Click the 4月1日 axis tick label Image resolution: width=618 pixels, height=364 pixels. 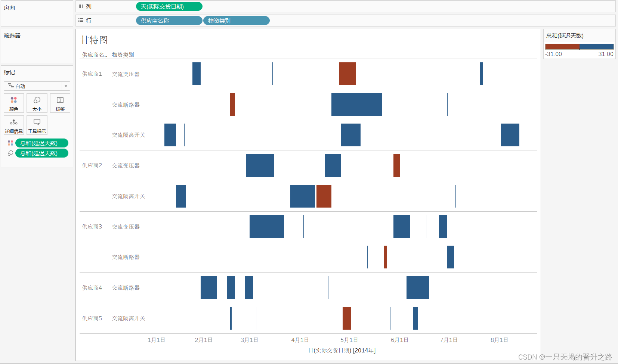tap(300, 340)
